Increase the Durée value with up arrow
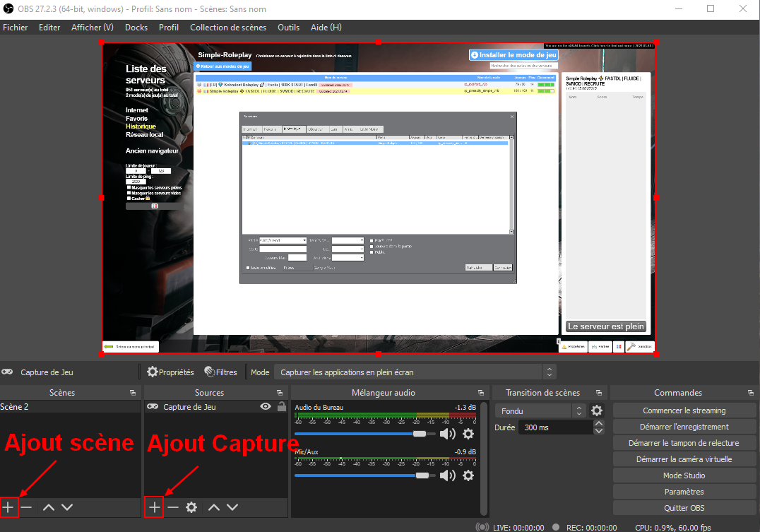This screenshot has width=760, height=532. coord(599,423)
